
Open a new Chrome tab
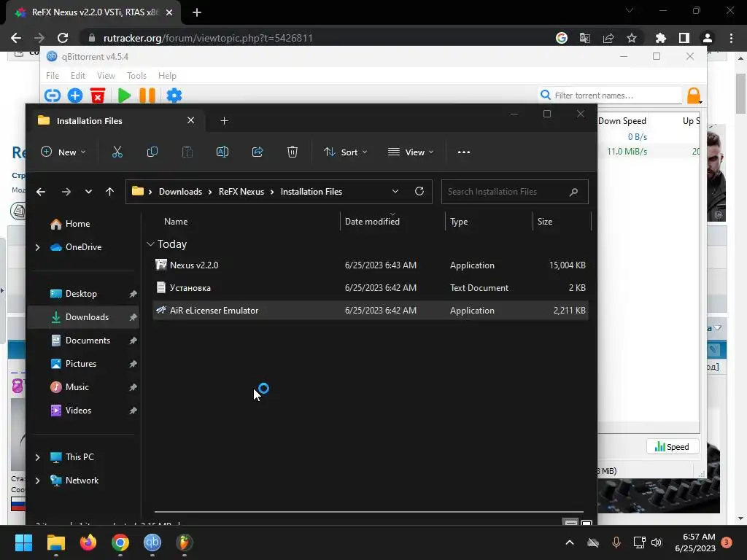point(197,12)
